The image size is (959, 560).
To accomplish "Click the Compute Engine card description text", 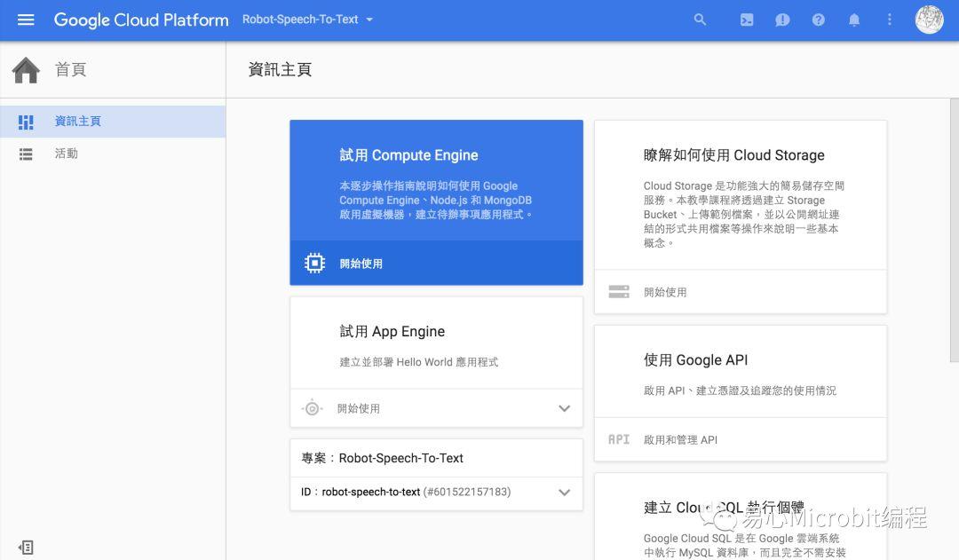I will tap(435, 200).
